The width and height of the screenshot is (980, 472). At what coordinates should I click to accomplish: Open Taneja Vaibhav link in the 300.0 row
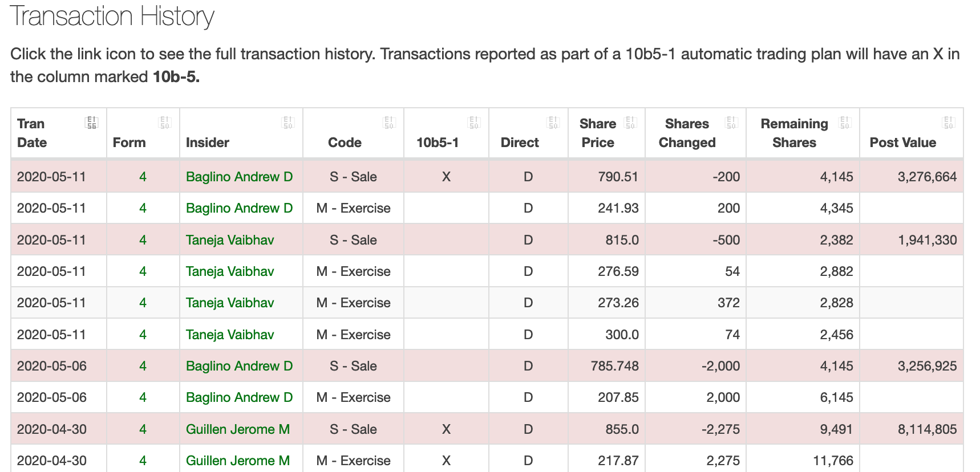pyautogui.click(x=230, y=335)
